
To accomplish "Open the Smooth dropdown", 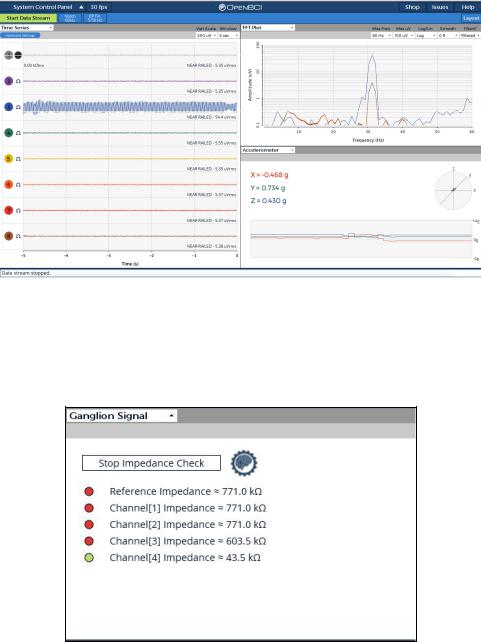I will pos(447,36).
